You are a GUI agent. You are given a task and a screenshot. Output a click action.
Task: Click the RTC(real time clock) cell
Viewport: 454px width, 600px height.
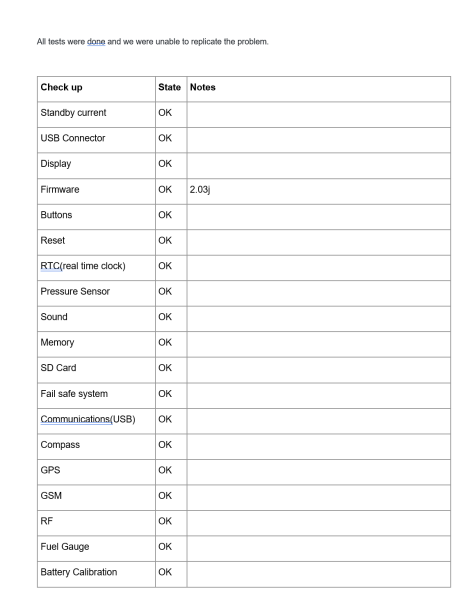point(96,268)
